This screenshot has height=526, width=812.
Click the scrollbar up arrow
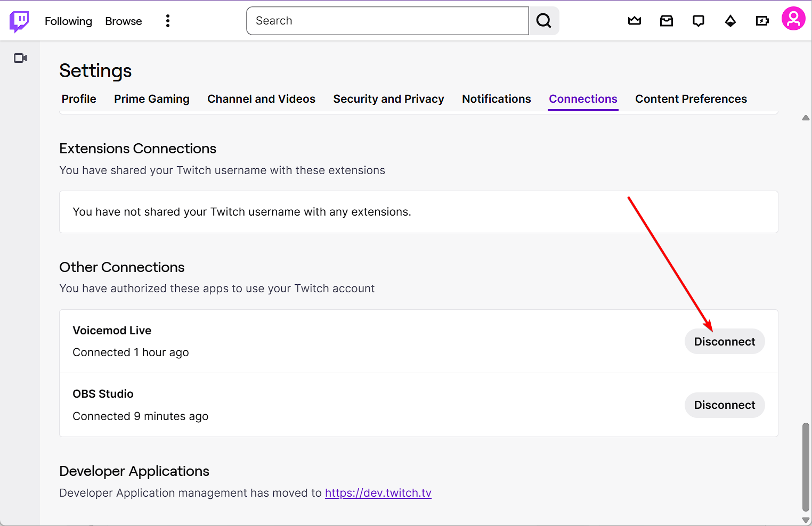806,118
